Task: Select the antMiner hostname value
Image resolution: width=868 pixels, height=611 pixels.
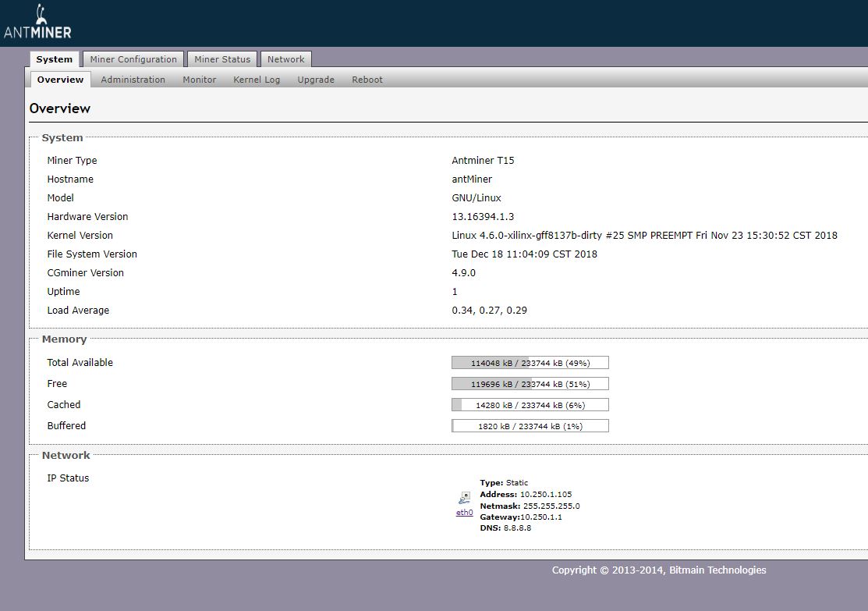Action: pyautogui.click(x=472, y=179)
